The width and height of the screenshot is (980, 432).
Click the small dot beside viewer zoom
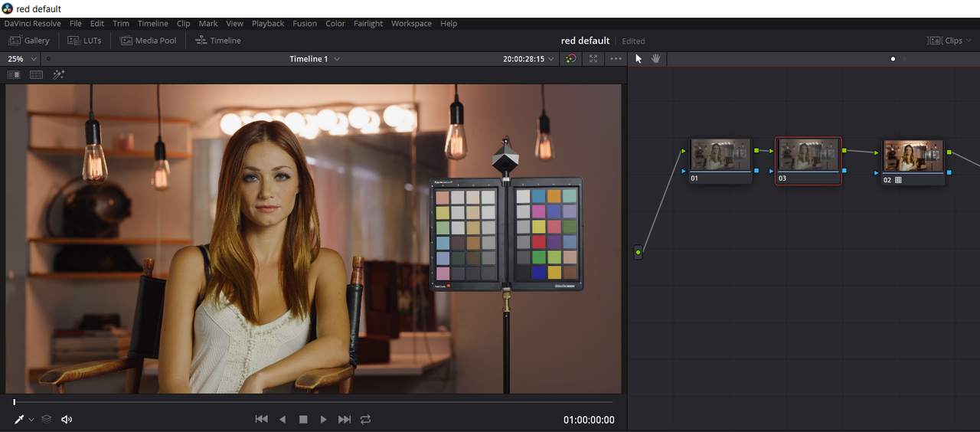(49, 59)
